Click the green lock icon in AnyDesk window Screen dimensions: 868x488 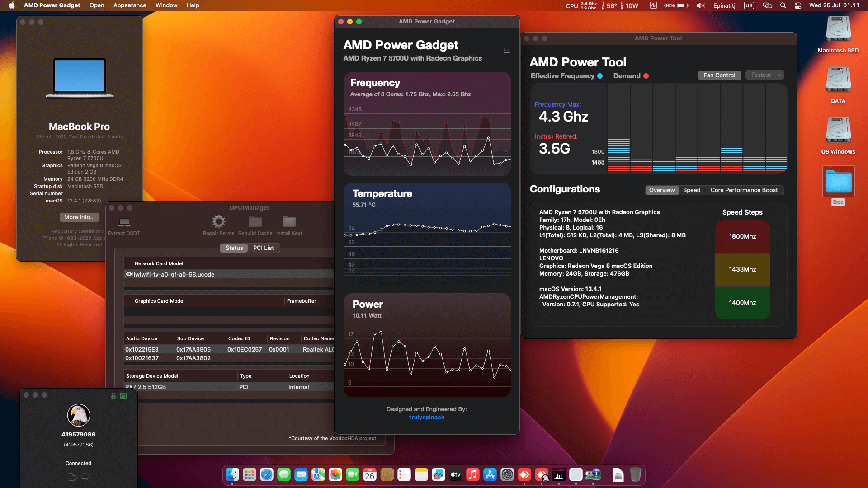(113, 396)
